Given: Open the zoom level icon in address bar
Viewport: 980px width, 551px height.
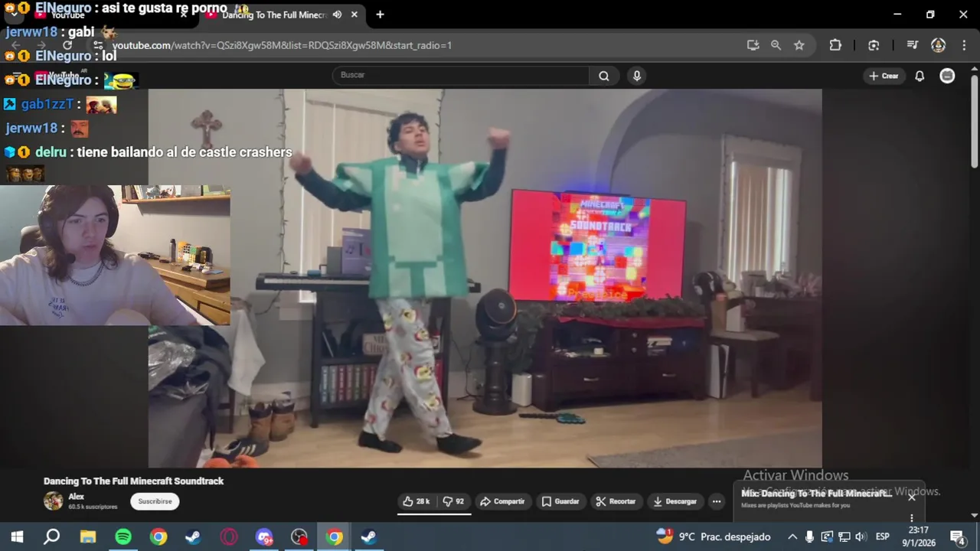Looking at the screenshot, I should [776, 45].
